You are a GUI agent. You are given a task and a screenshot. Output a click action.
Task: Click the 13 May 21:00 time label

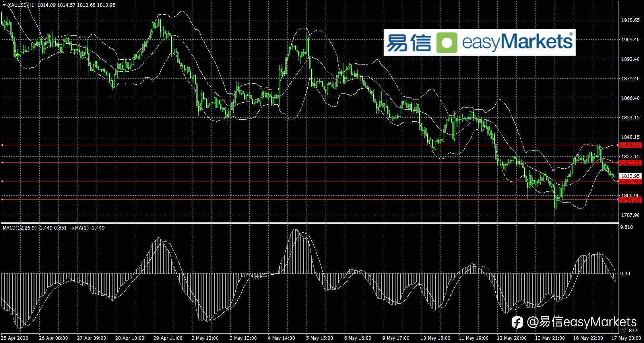[550, 338]
